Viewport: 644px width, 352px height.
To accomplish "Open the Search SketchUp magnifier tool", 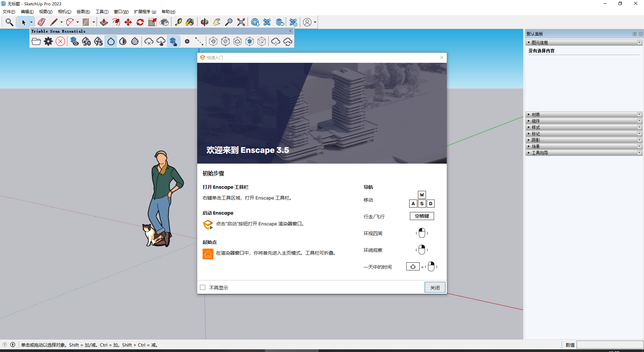I will pos(9,22).
